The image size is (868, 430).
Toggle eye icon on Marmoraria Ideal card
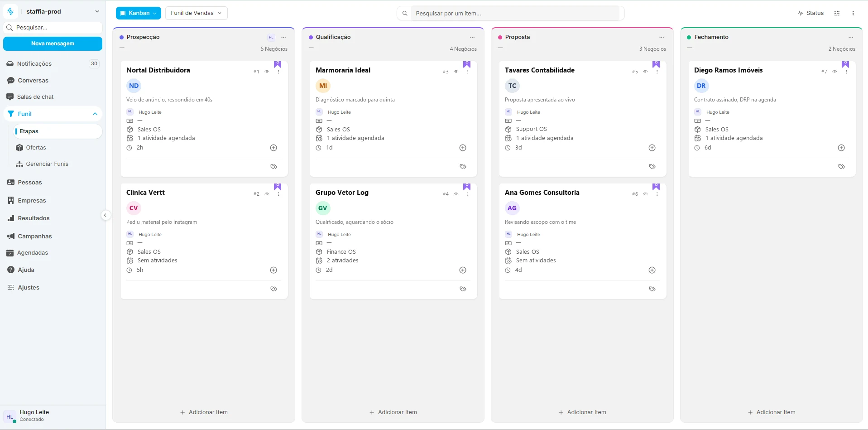[x=456, y=72]
